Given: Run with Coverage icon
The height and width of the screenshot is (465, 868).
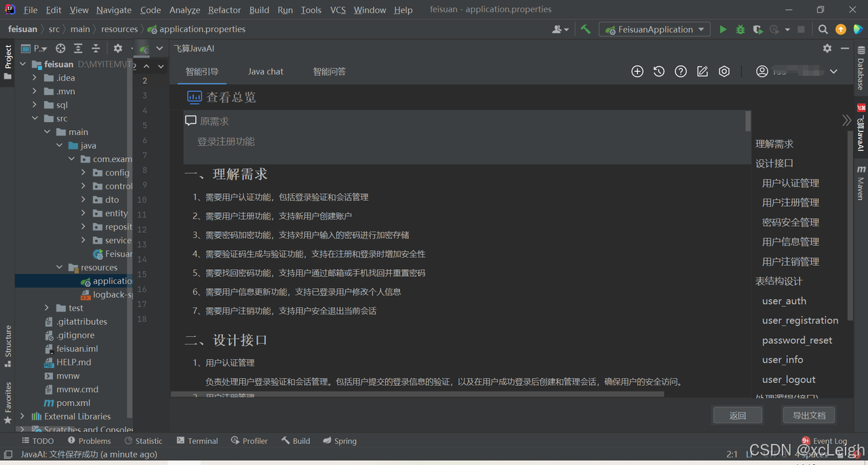Looking at the screenshot, I should pos(757,30).
